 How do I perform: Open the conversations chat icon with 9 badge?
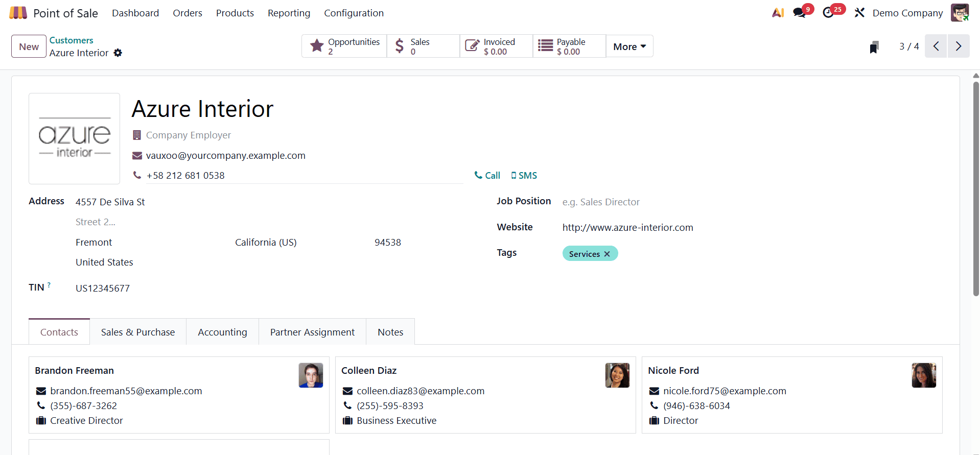pos(799,13)
